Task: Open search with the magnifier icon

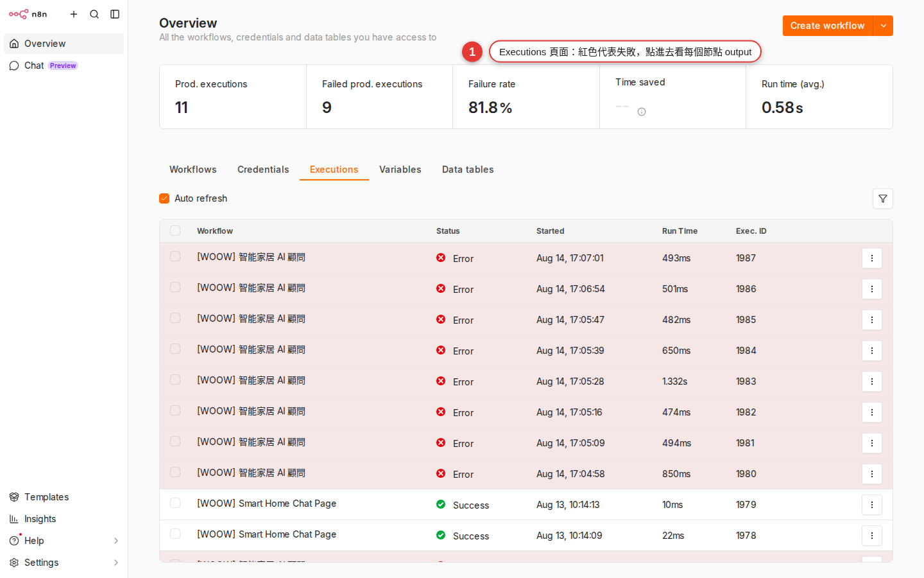Action: click(94, 14)
